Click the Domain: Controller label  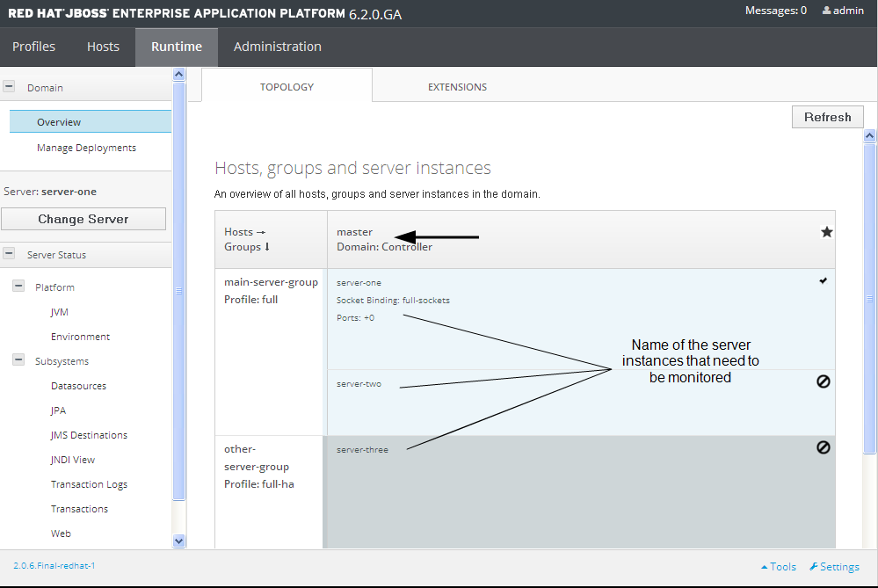tap(385, 247)
